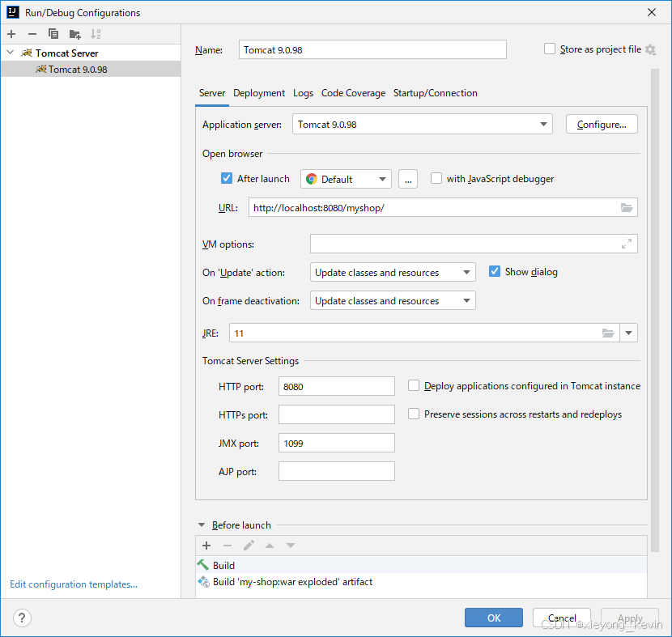Toggle the Store as project file checkbox
672x637 pixels.
[x=550, y=49]
